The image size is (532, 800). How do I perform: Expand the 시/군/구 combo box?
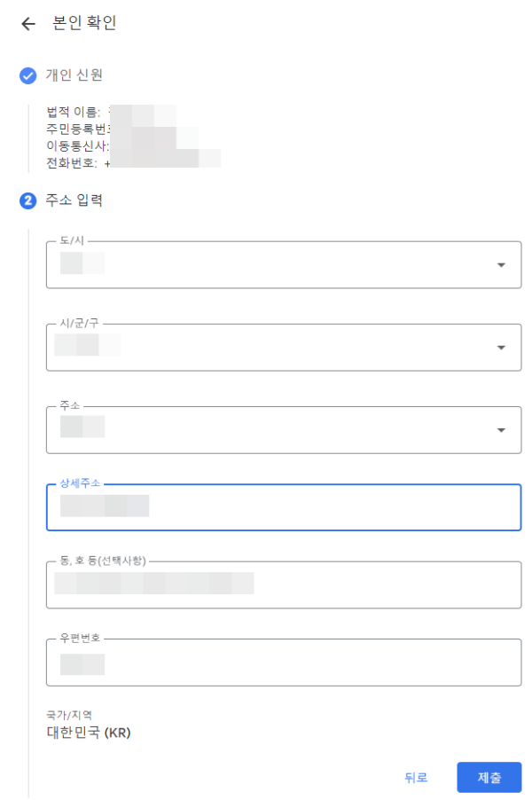266,347
